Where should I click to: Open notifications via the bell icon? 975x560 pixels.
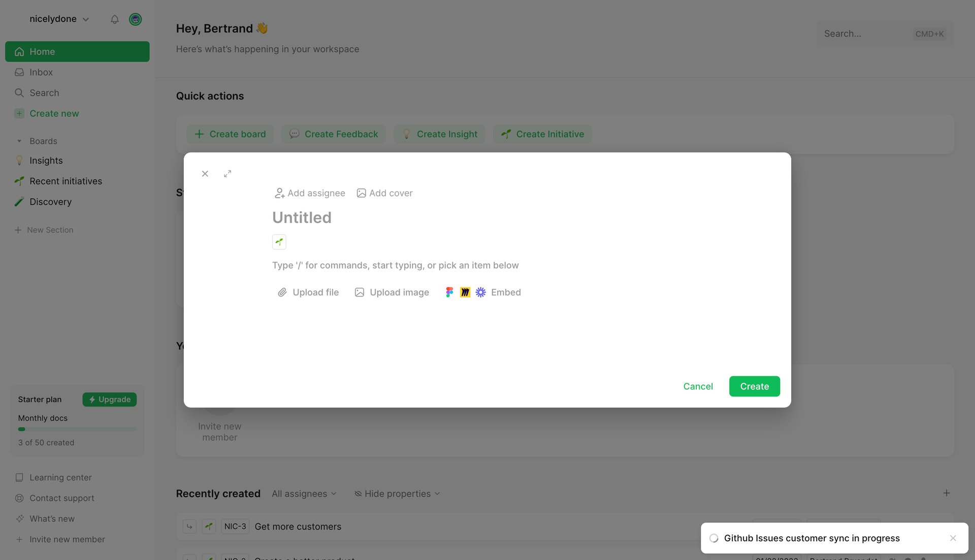click(114, 19)
